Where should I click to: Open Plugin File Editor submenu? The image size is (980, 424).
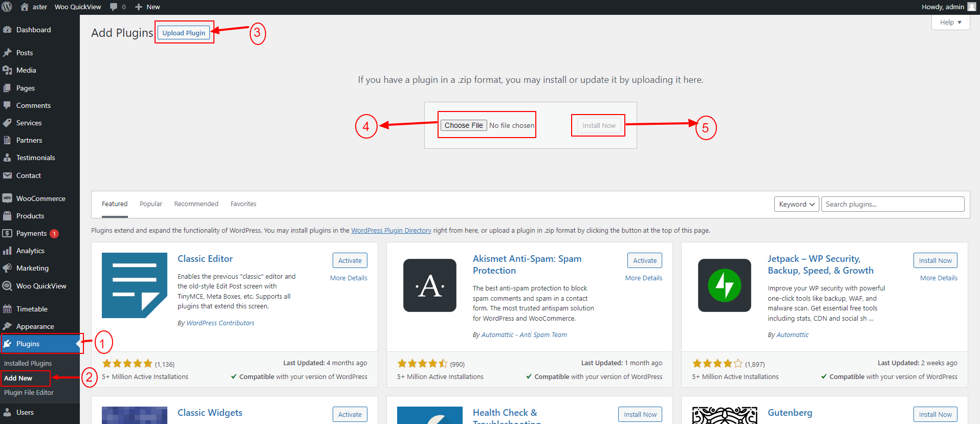[x=29, y=392]
